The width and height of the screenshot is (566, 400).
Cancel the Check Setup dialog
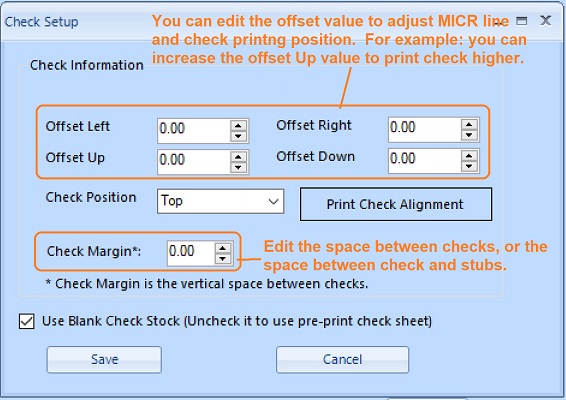[x=342, y=359]
